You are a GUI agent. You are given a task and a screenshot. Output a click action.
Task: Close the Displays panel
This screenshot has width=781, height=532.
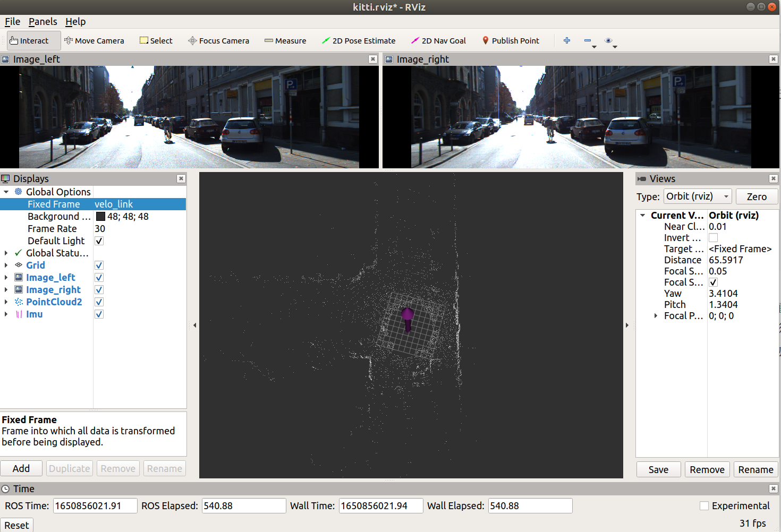coord(181,178)
